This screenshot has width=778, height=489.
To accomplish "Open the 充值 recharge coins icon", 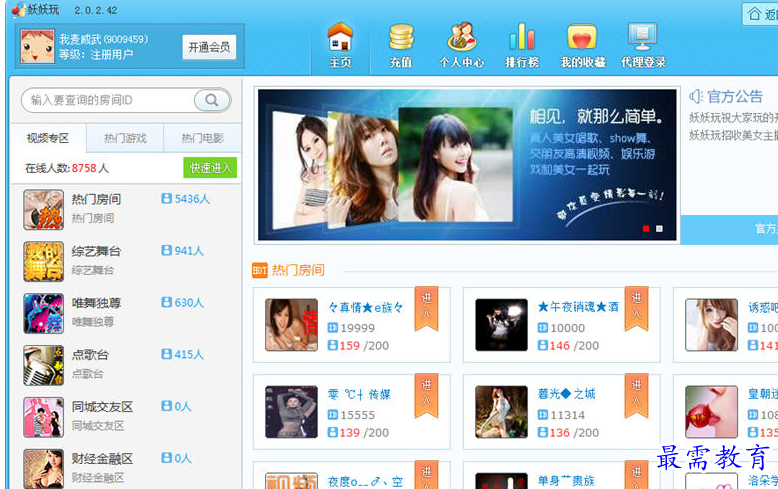I will (x=401, y=37).
